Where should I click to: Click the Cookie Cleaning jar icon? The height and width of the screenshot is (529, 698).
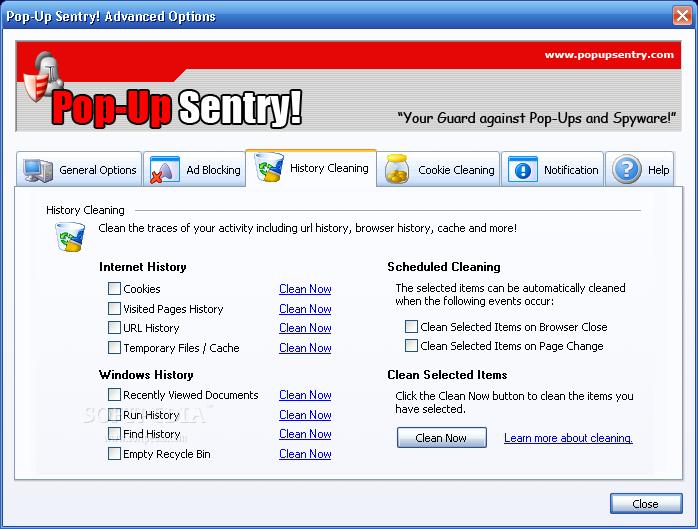[397, 169]
